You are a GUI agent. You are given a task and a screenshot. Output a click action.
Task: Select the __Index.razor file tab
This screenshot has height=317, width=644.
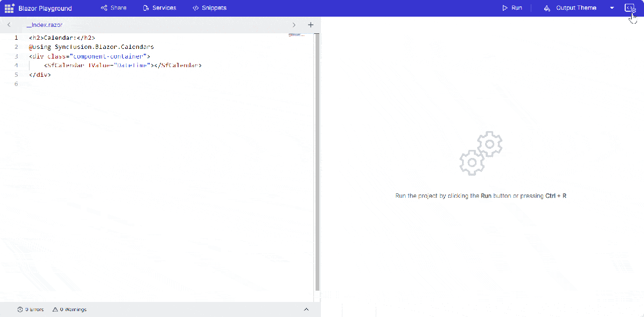tap(45, 25)
